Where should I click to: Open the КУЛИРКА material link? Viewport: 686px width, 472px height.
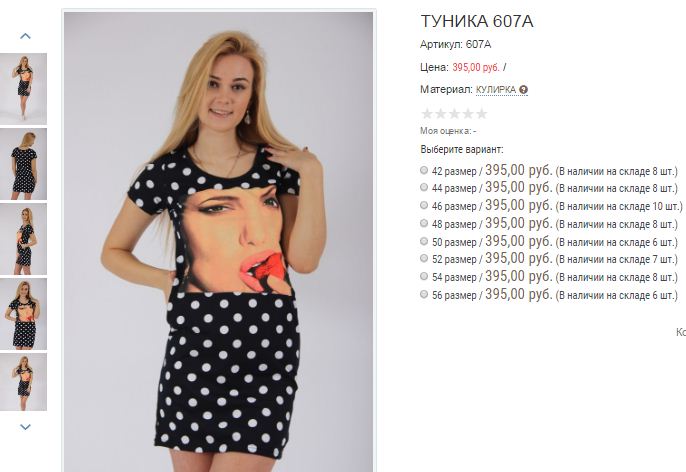pos(496,90)
